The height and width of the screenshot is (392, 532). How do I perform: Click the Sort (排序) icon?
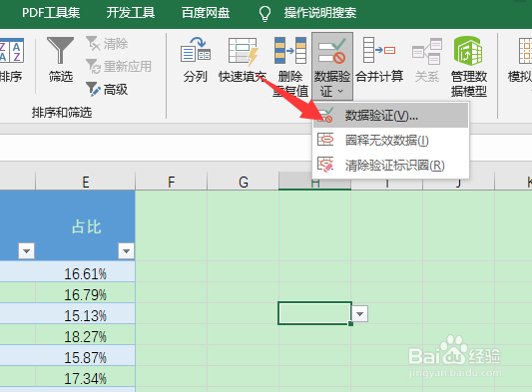[12, 51]
